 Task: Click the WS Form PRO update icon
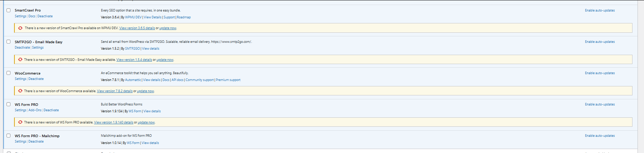tap(21, 122)
